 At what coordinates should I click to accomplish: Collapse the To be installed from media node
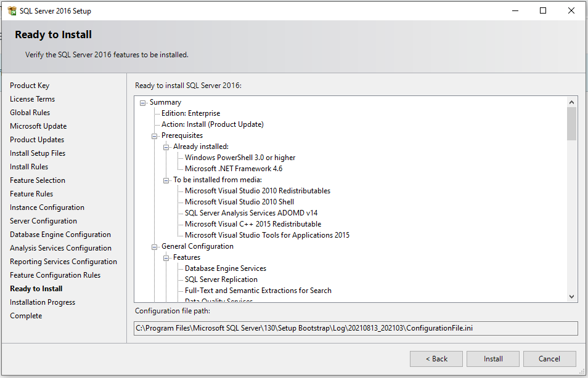tap(166, 180)
